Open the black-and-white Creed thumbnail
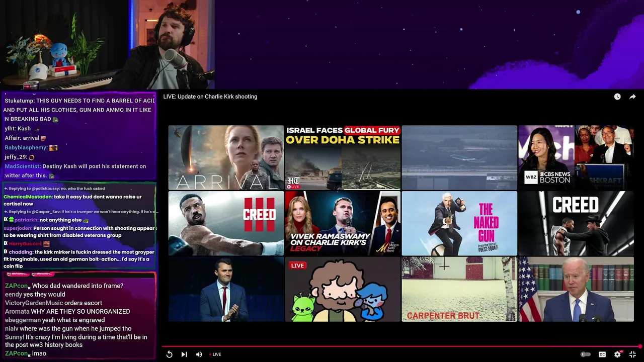 [576, 223]
